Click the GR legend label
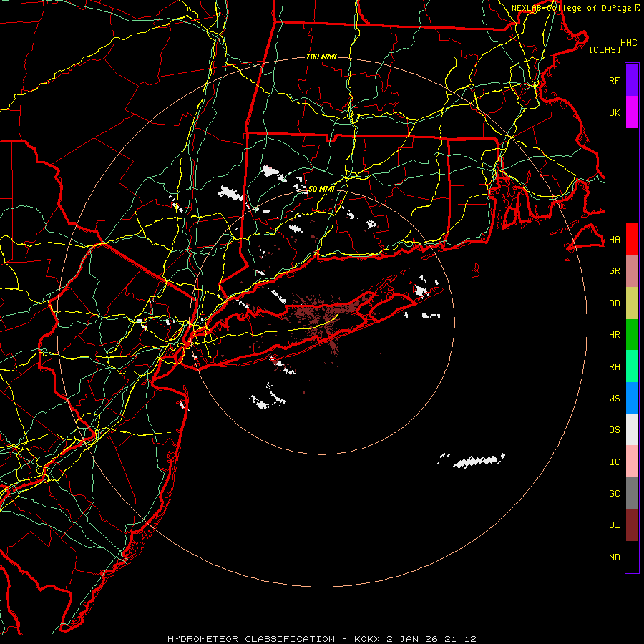Screen dimensions: 644x644 pos(614,271)
